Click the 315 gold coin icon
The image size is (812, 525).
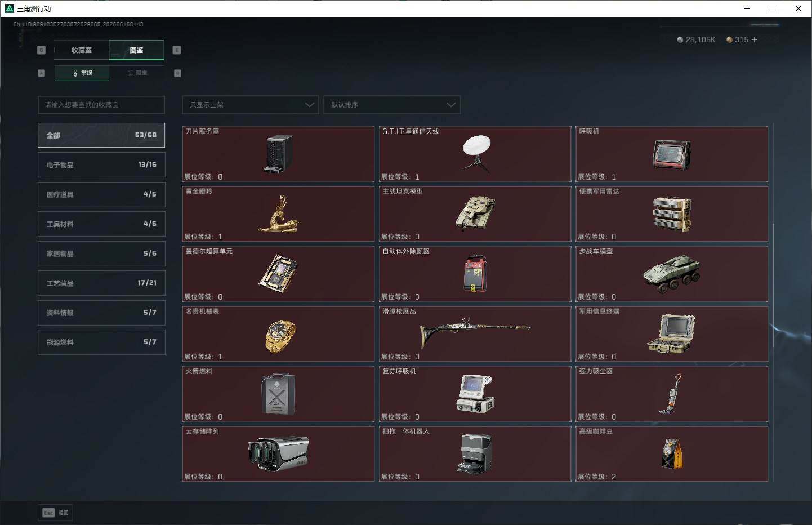[730, 39]
